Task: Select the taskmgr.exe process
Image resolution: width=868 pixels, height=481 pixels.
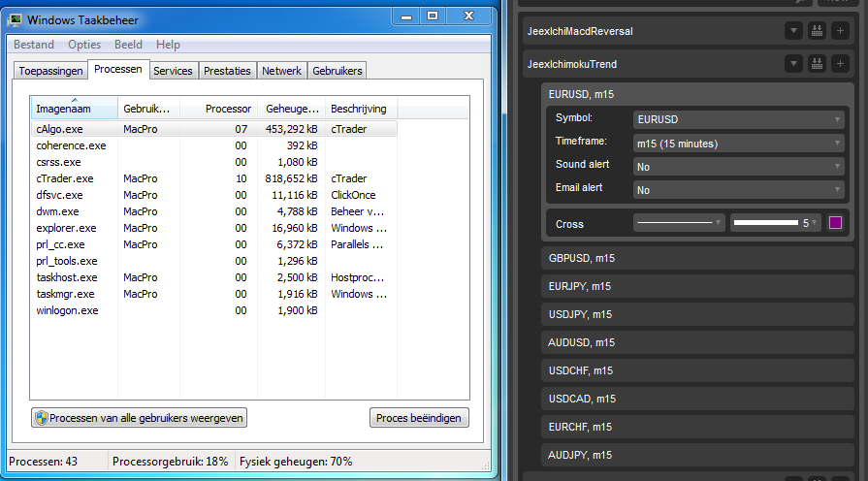Action: click(x=213, y=294)
